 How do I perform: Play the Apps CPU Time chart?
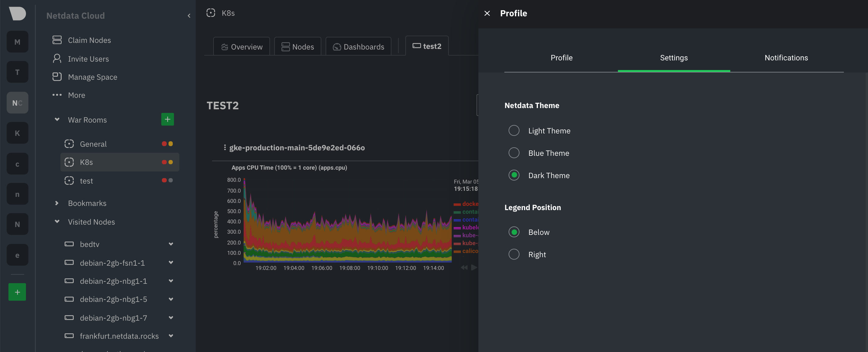[474, 267]
